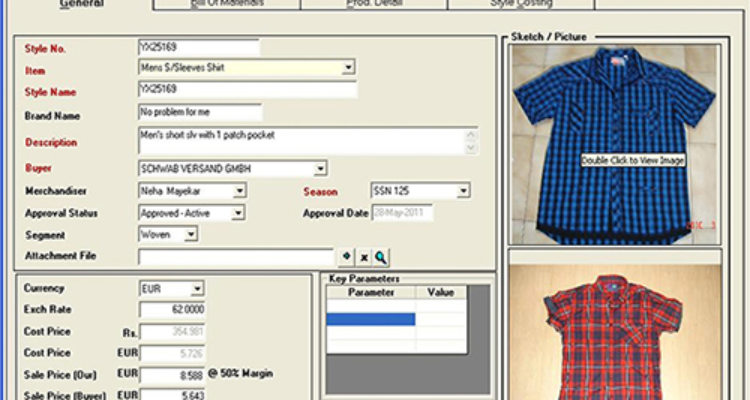
Task: Click the Brand Name input field
Action: tap(200, 112)
